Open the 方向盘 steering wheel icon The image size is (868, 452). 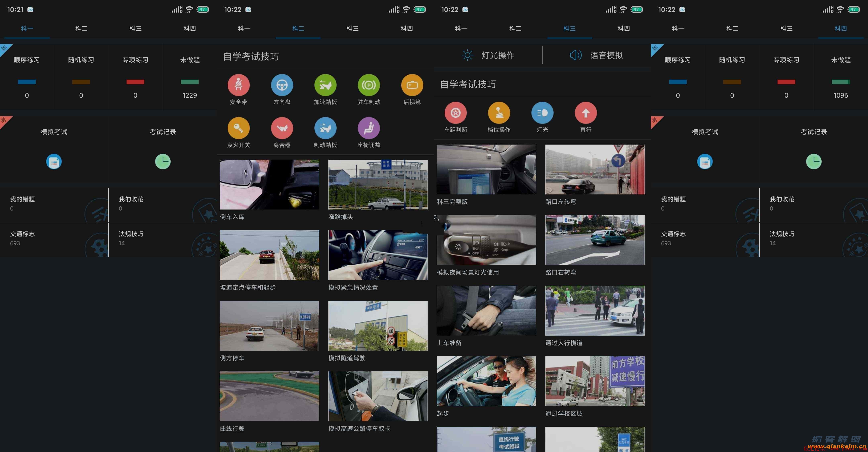[282, 85]
